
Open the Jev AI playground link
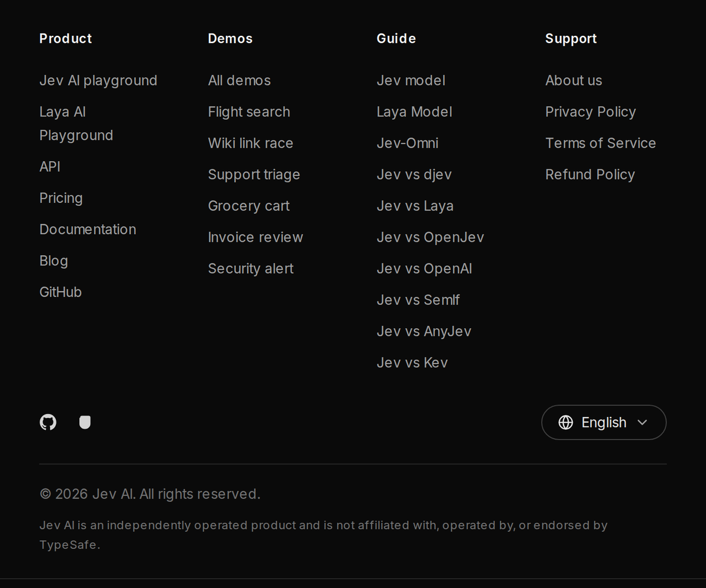point(98,81)
